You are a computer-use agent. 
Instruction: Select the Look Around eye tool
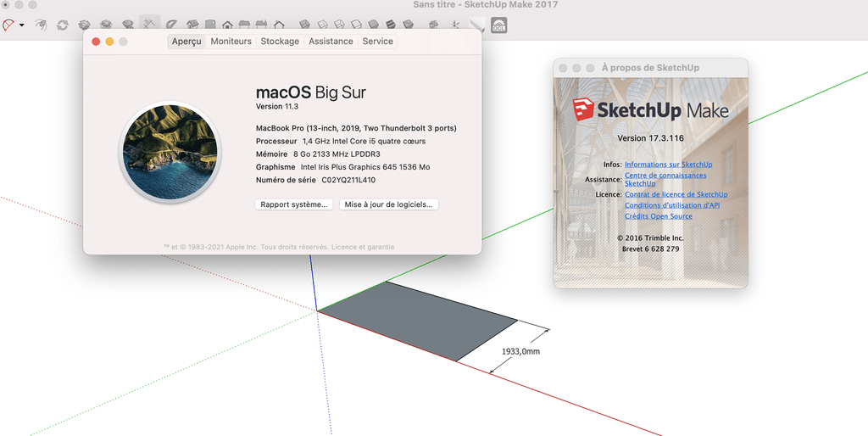41,25
